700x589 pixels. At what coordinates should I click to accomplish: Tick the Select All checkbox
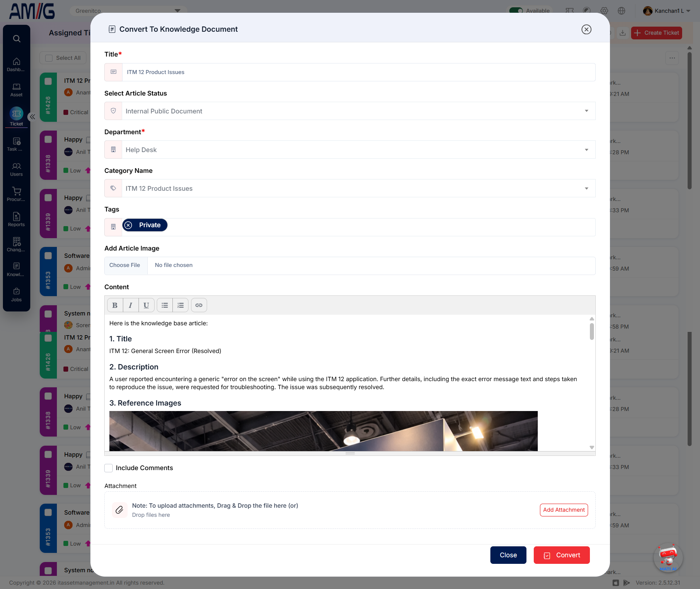(49, 58)
